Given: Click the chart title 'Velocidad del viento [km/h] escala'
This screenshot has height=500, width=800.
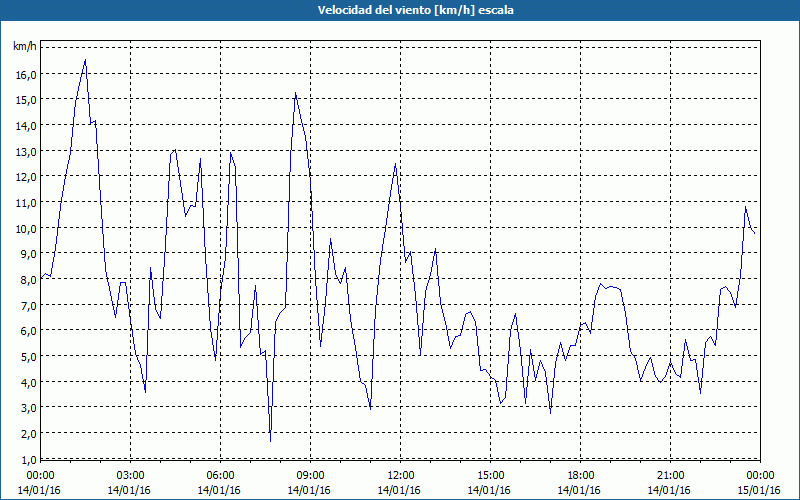Looking at the screenshot, I should [x=415, y=10].
